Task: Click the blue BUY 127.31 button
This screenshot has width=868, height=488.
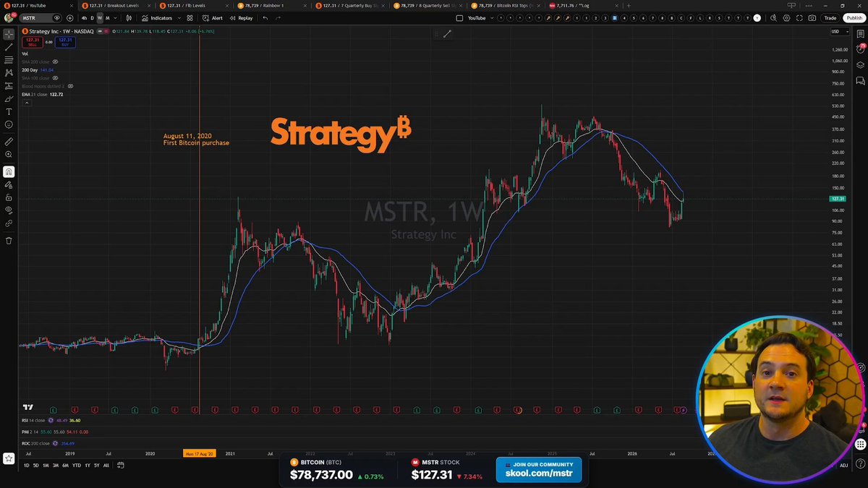Action: [64, 43]
